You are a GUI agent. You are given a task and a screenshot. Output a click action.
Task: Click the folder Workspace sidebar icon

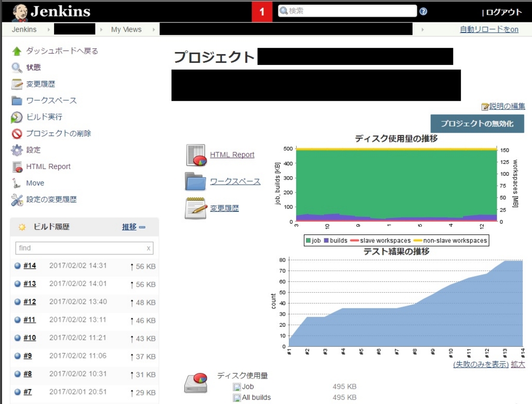point(17,100)
